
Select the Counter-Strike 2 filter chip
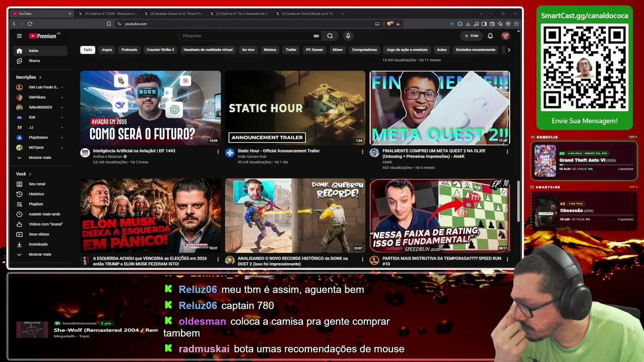[160, 50]
